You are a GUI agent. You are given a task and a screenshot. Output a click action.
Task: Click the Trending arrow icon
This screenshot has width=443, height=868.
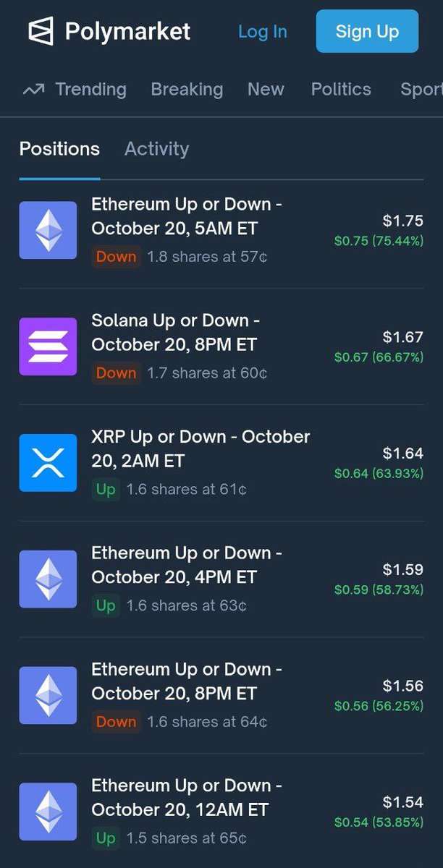[33, 90]
